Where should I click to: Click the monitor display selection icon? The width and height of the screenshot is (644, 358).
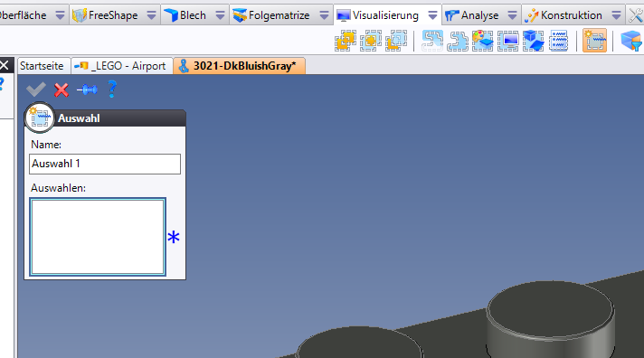pos(508,41)
